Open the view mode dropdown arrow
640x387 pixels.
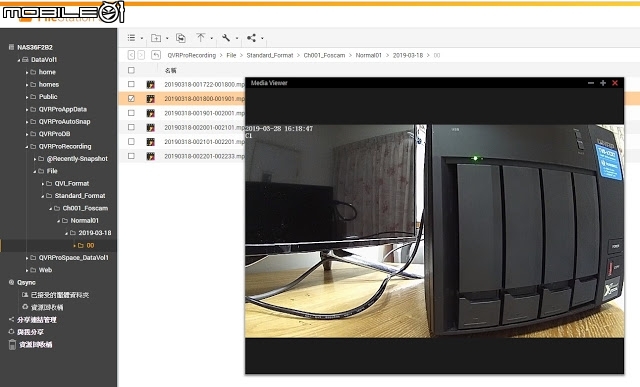coord(142,38)
